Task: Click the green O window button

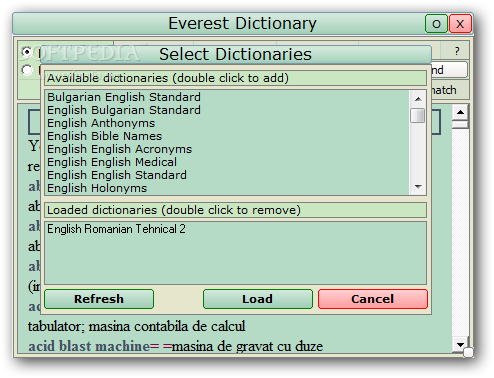Action: coord(436,24)
